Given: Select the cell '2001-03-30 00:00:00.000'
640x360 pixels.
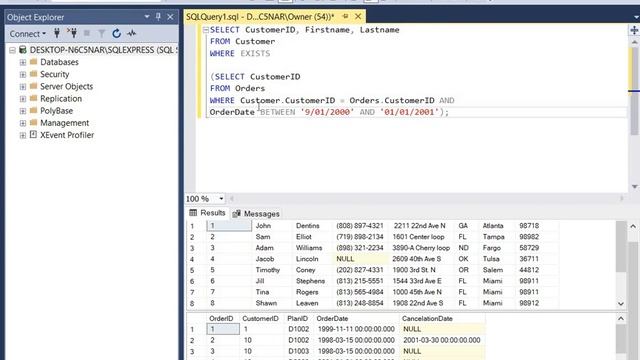Looking at the screenshot, I should click(x=442, y=340).
